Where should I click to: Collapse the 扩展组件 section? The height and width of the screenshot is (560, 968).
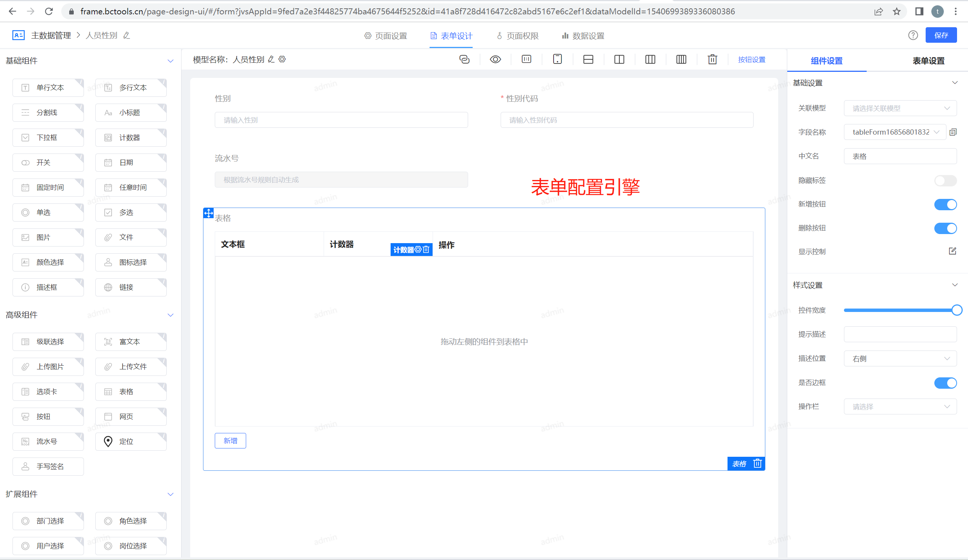point(171,494)
